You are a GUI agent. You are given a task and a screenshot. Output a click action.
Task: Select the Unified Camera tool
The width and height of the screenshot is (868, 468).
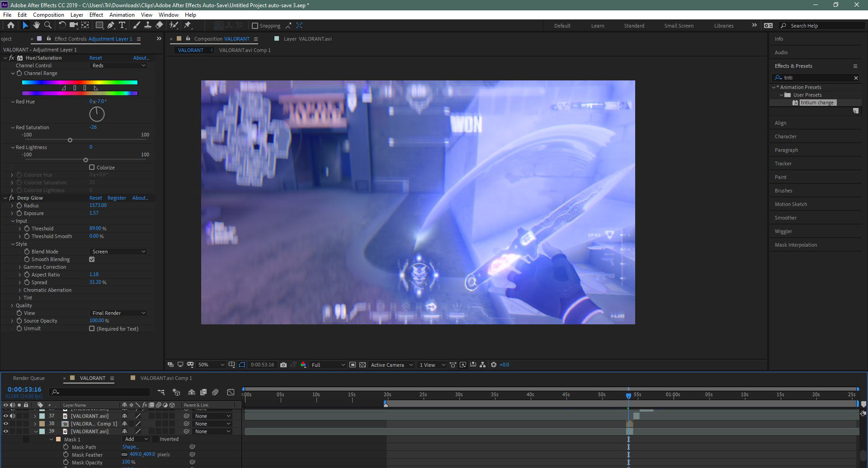coord(73,25)
